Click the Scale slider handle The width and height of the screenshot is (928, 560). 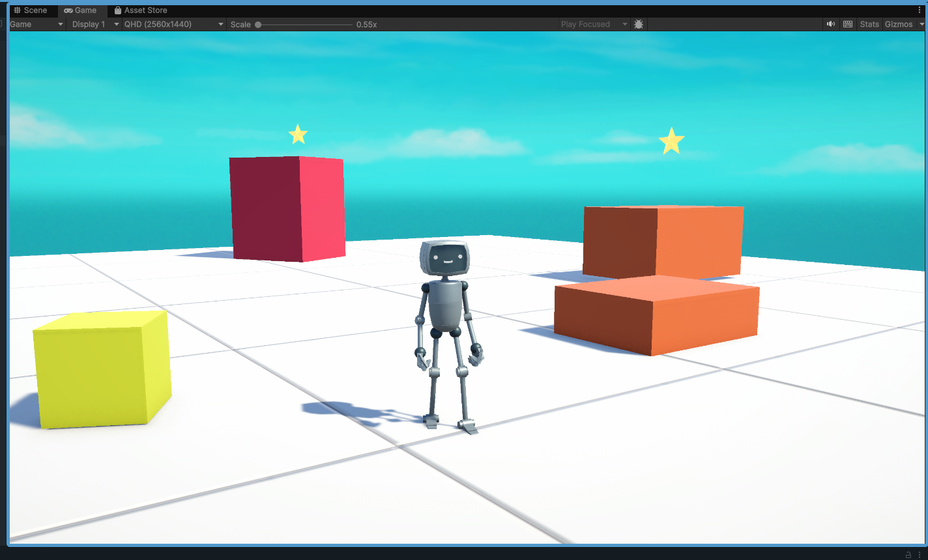tap(258, 25)
